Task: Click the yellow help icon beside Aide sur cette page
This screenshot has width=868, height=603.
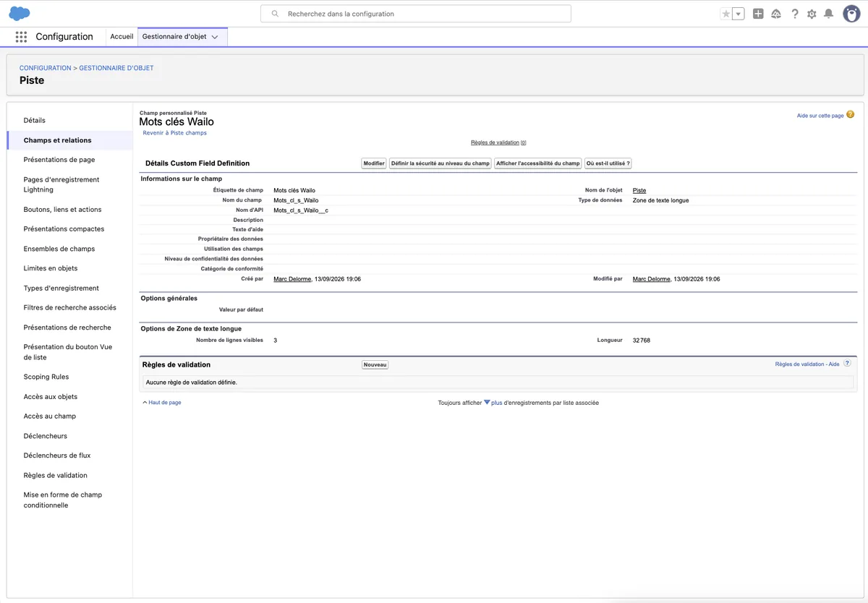Action: coord(851,114)
